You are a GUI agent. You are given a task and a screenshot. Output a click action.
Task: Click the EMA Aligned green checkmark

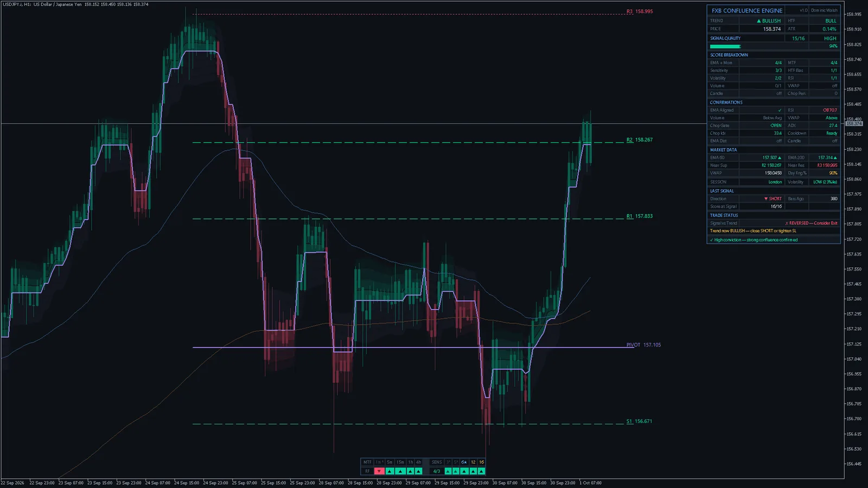tap(780, 110)
